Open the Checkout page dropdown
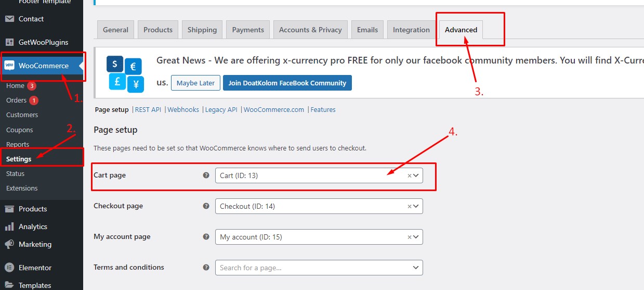Image resolution: width=644 pixels, height=290 pixels. [x=319, y=206]
